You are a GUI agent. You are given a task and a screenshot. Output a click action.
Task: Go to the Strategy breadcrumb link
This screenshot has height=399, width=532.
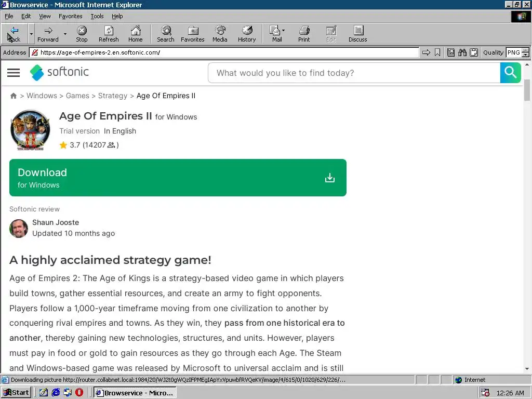[x=113, y=96]
